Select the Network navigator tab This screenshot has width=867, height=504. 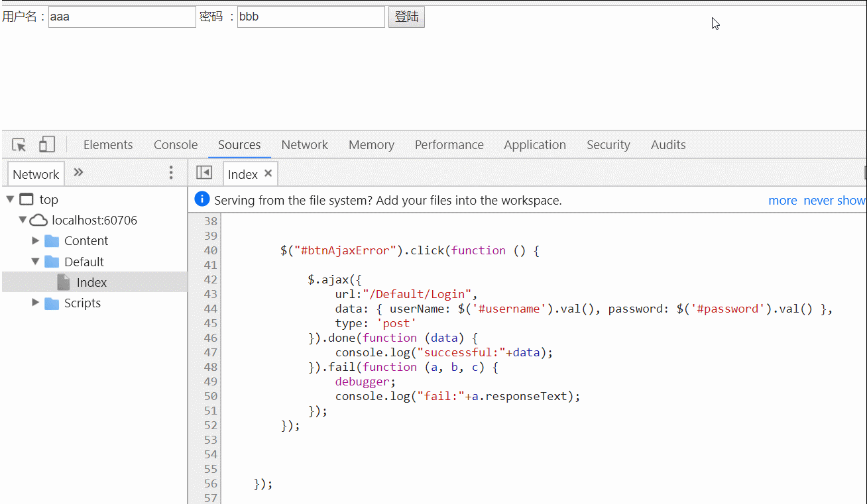[36, 174]
